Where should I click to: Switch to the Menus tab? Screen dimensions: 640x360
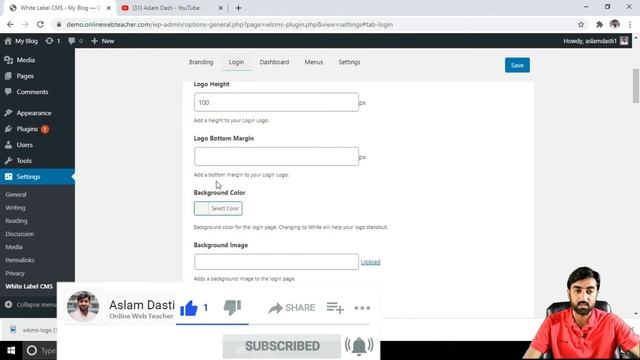point(313,62)
